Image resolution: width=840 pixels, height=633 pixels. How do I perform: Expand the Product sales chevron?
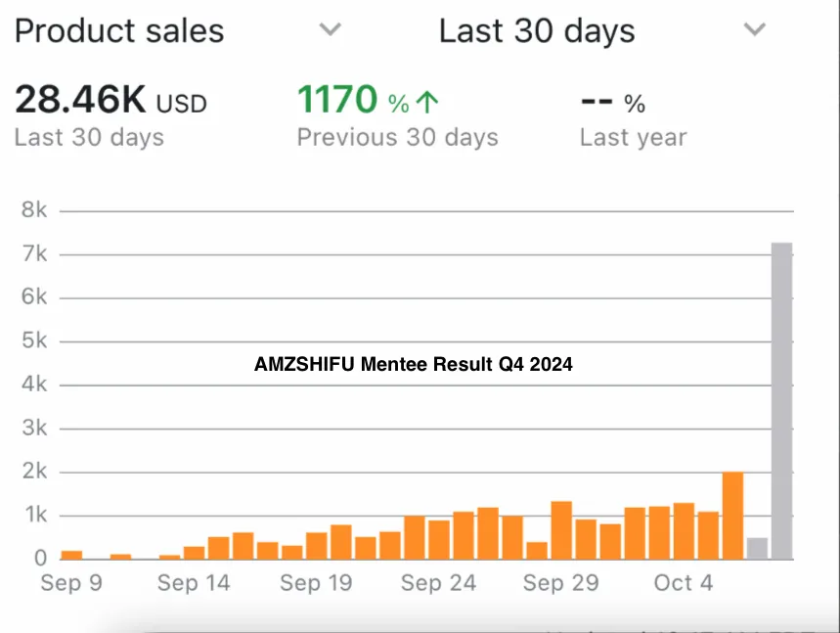331,29
